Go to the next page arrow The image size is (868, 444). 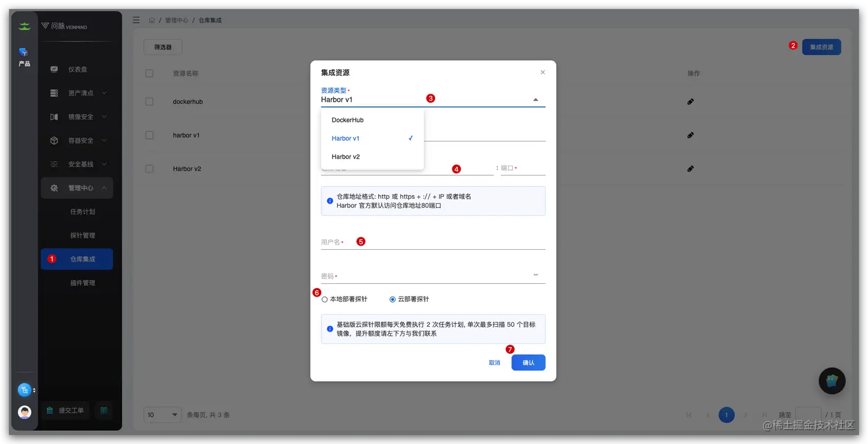(745, 415)
